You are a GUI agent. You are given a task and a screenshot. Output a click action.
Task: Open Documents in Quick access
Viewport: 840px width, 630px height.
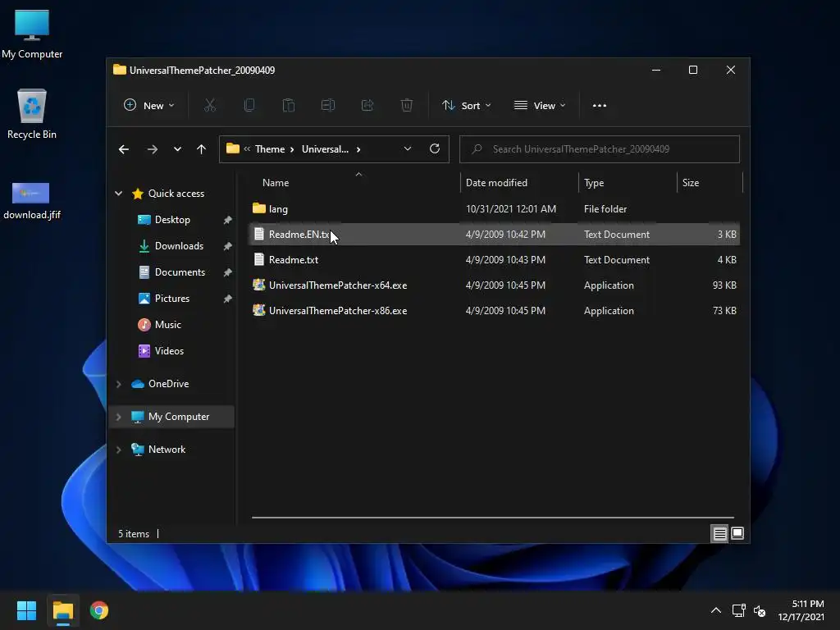coord(180,272)
